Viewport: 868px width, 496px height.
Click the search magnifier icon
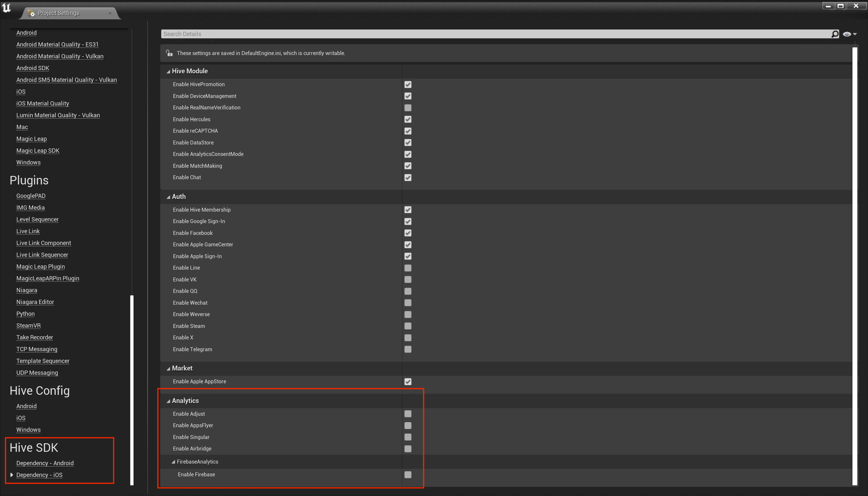[835, 34]
